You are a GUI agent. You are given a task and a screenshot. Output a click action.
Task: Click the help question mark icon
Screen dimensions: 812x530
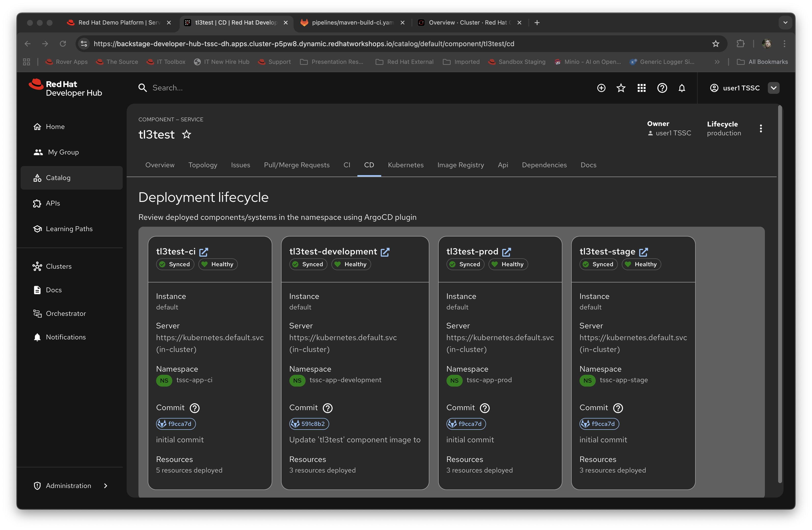(662, 88)
